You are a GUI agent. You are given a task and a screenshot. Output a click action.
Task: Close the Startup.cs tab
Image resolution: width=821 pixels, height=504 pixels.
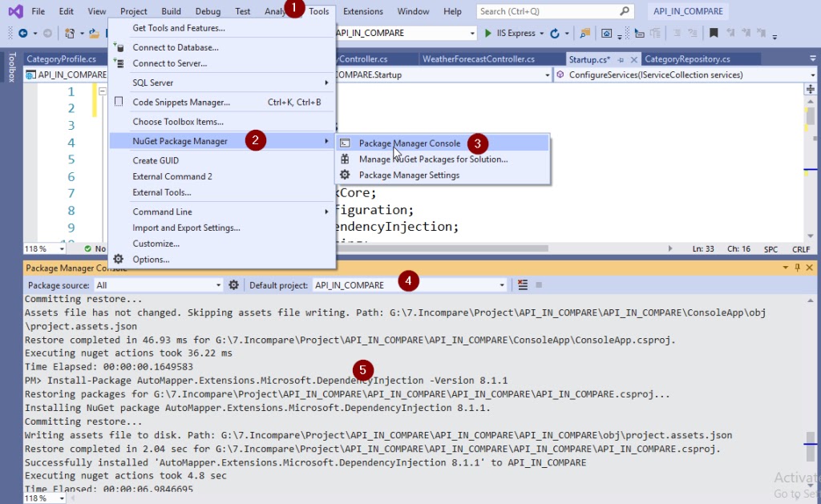pos(633,59)
